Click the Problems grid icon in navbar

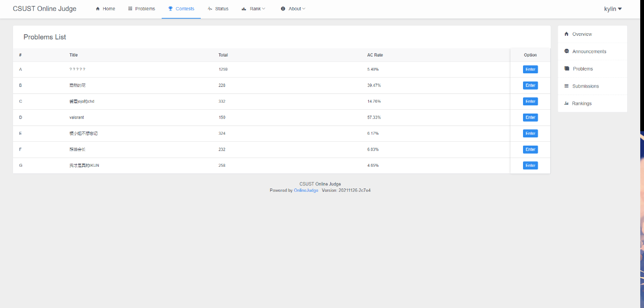click(x=130, y=9)
